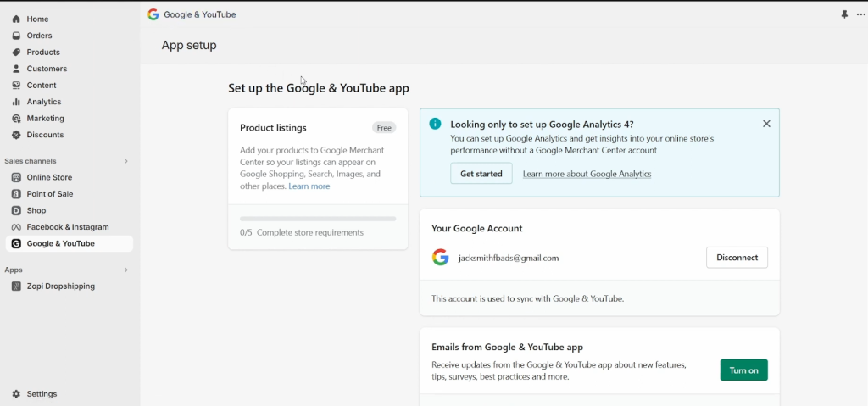Select the Customers person icon

pyautogui.click(x=16, y=69)
